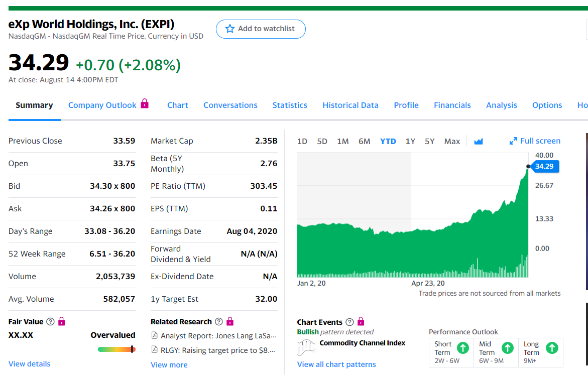This screenshot has height=376, width=588.
Task: Click the 34.29 price flag on chart
Action: [x=544, y=166]
